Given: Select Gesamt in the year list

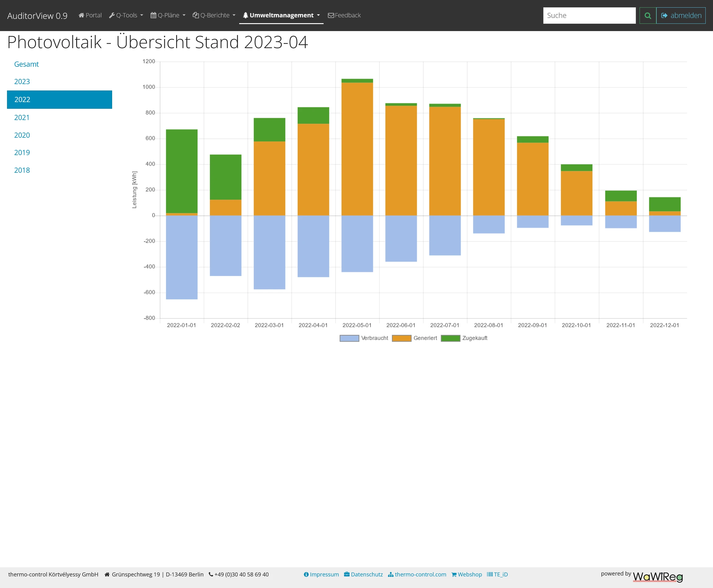Looking at the screenshot, I should click(27, 64).
